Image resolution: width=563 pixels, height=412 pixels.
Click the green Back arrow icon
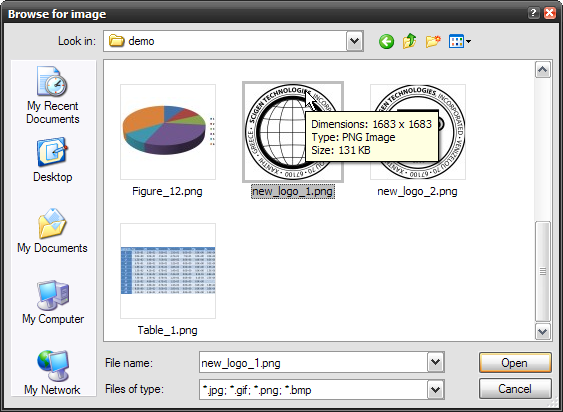386,42
